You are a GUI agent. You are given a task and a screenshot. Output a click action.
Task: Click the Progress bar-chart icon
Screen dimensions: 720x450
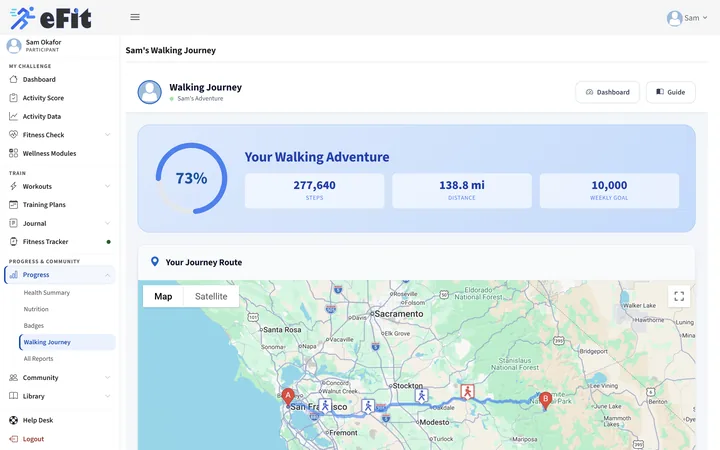click(x=13, y=275)
